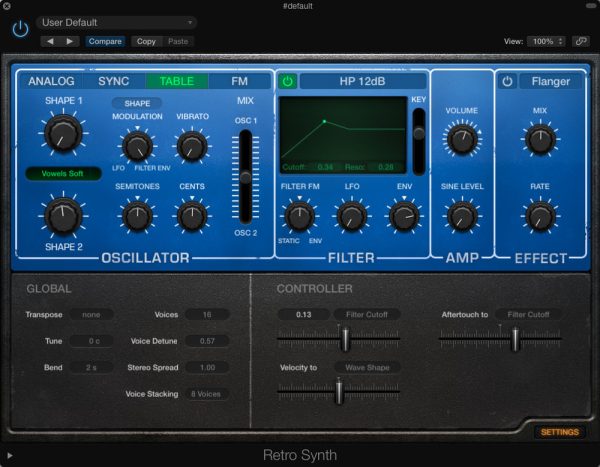
Task: Click the orange SETTINGS button
Action: [558, 432]
